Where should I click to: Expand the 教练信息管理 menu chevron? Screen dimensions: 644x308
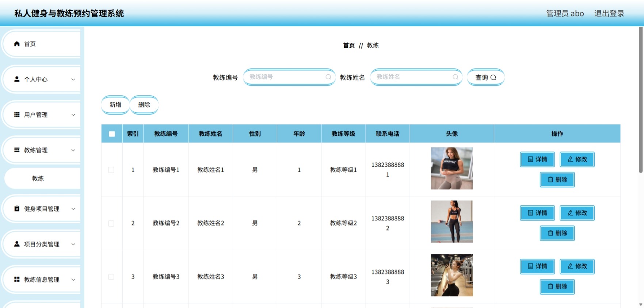(73, 280)
